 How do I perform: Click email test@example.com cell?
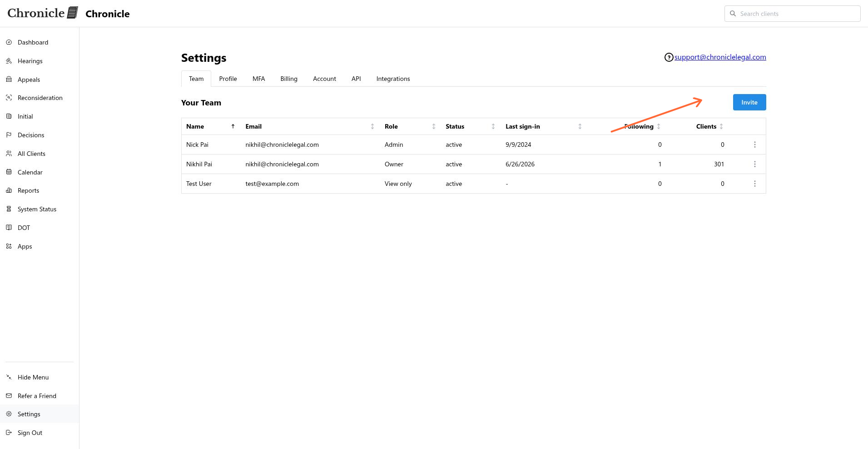click(272, 184)
